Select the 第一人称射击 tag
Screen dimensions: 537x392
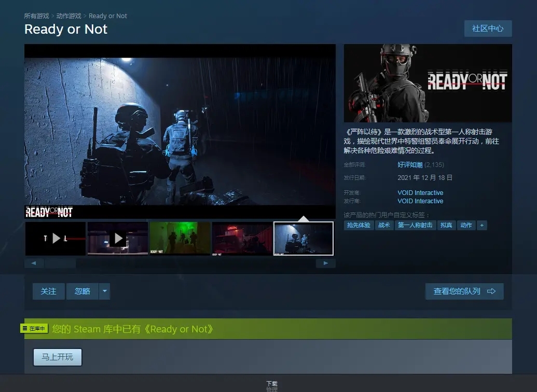click(x=415, y=225)
